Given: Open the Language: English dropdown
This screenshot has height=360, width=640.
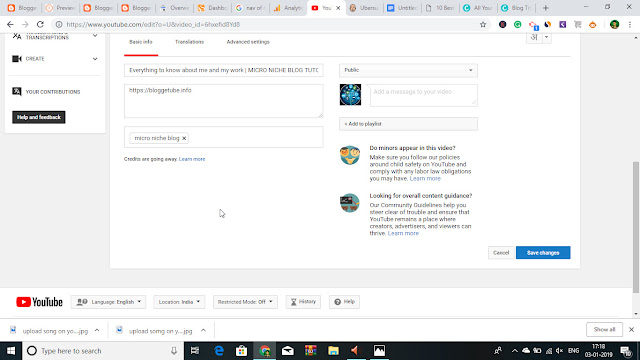Looking at the screenshot, I should 108,302.
